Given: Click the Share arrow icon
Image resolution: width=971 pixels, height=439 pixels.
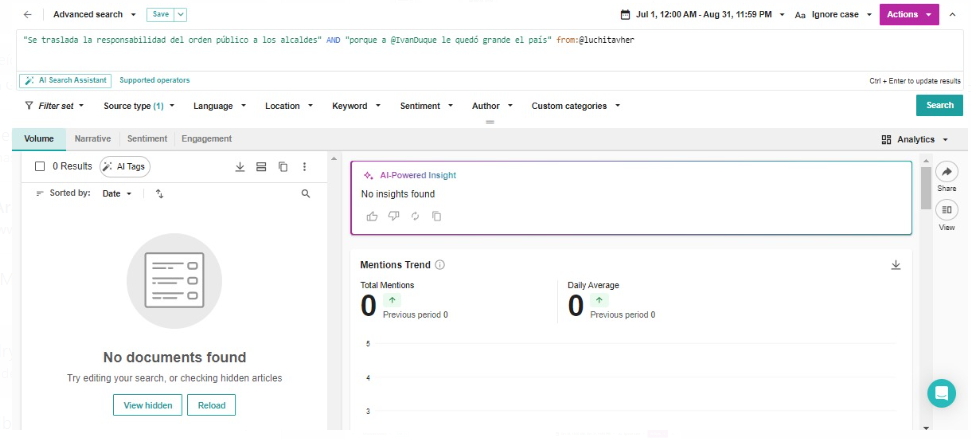Looking at the screenshot, I should [946, 172].
